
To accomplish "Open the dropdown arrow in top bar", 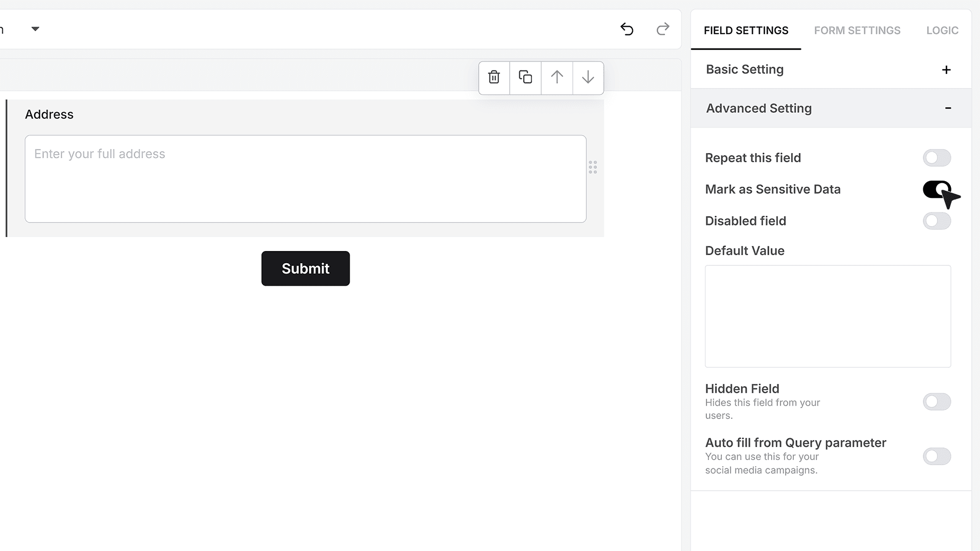I will (35, 29).
